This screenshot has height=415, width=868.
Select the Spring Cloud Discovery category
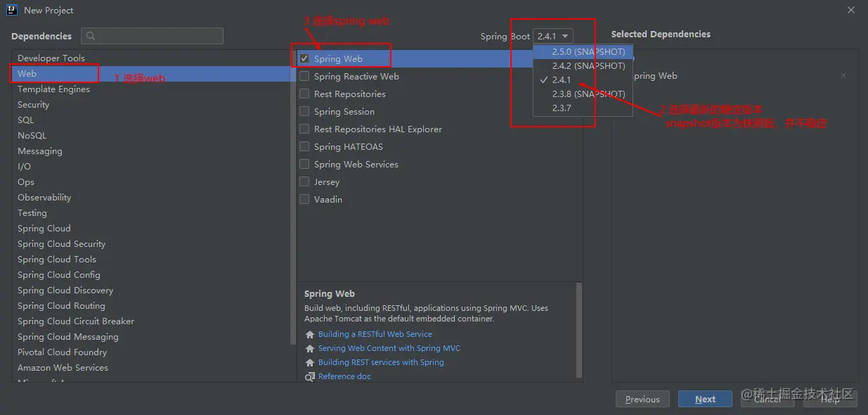(x=152, y=290)
